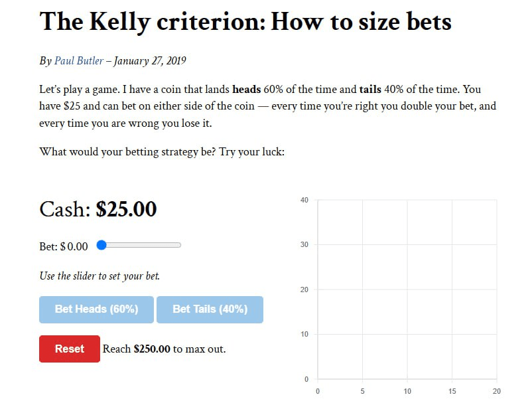Click the Cash $25.00 balance display
This screenshot has width=532, height=415.
tap(98, 209)
